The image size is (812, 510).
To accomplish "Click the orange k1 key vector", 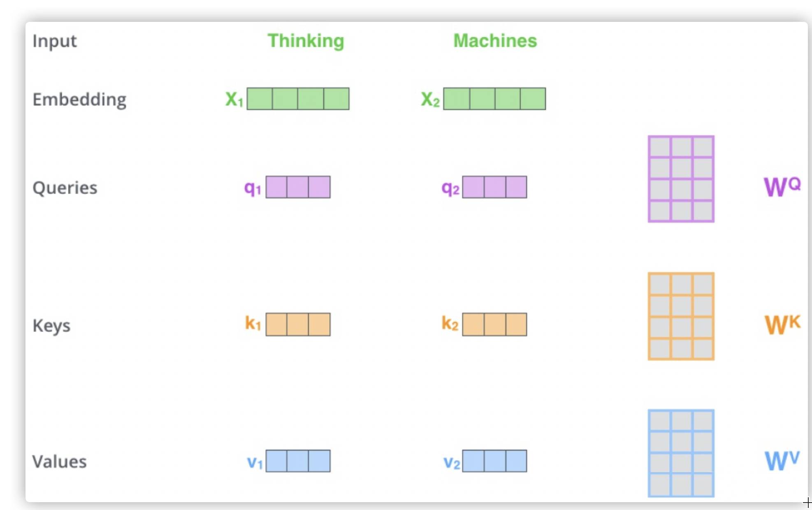I will (x=298, y=325).
